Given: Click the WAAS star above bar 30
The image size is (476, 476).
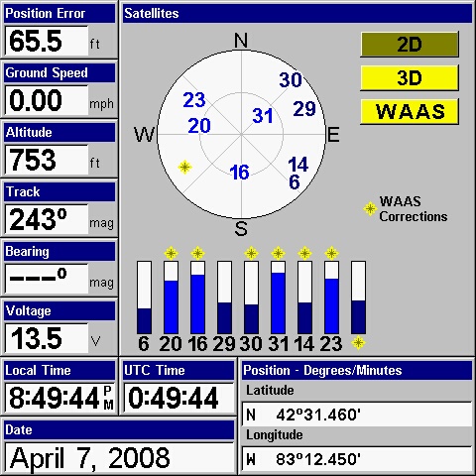Looking at the screenshot, I should click(251, 254).
